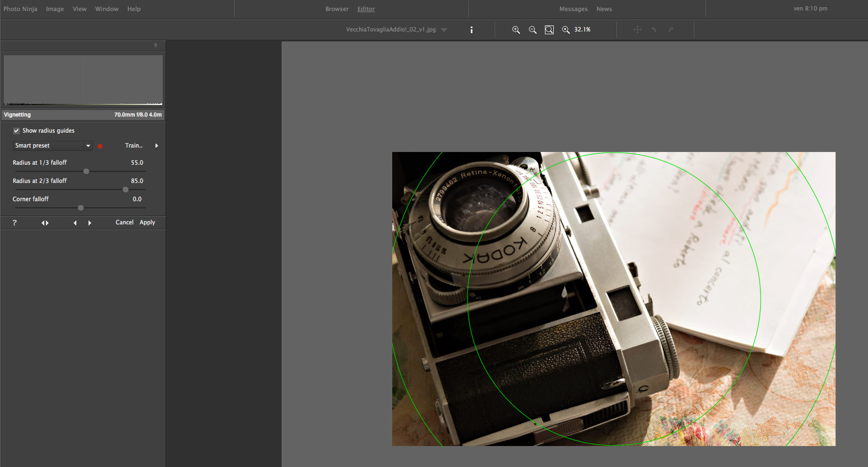Open the View menu
This screenshot has height=467, width=868.
[x=80, y=9]
